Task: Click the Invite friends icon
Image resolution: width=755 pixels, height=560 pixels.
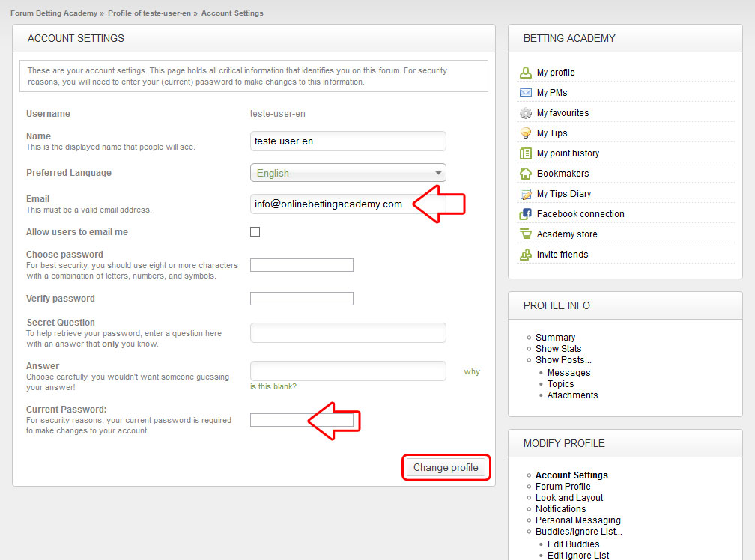Action: 526,255
